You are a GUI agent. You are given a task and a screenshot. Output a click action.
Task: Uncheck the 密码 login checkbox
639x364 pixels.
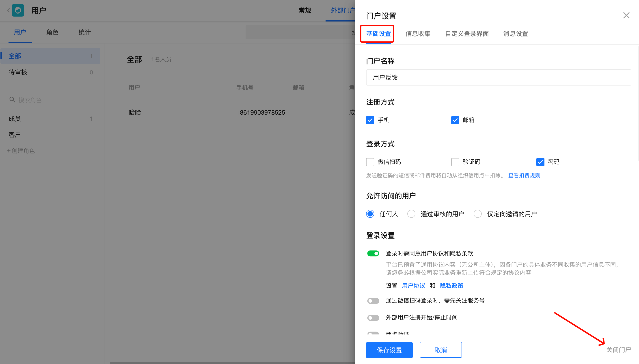tap(540, 162)
